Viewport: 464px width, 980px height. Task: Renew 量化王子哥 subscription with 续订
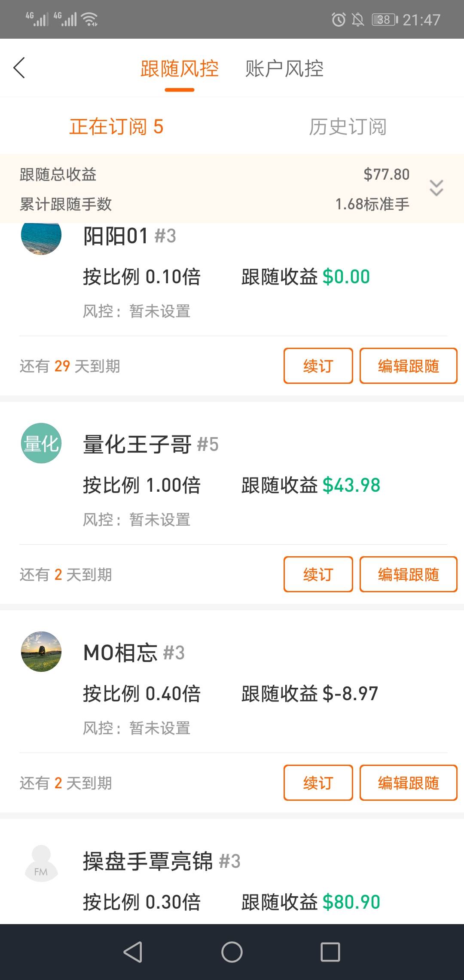click(x=318, y=574)
